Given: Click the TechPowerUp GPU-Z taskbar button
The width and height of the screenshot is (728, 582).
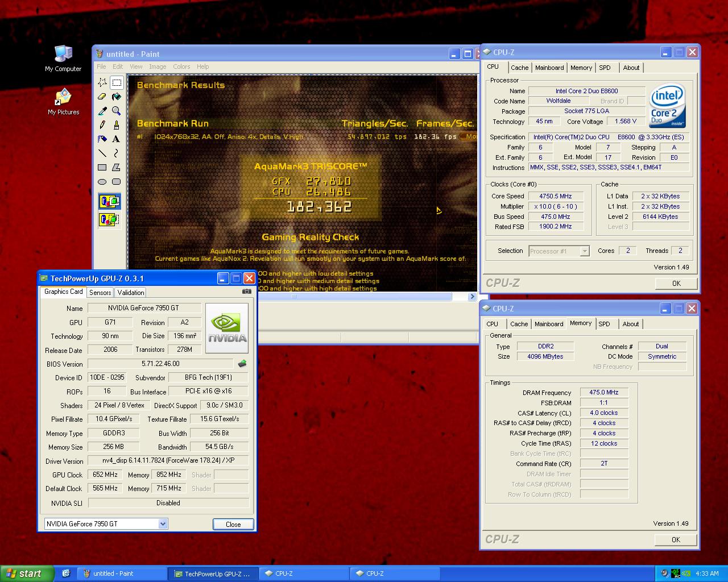Looking at the screenshot, I should coord(213,573).
